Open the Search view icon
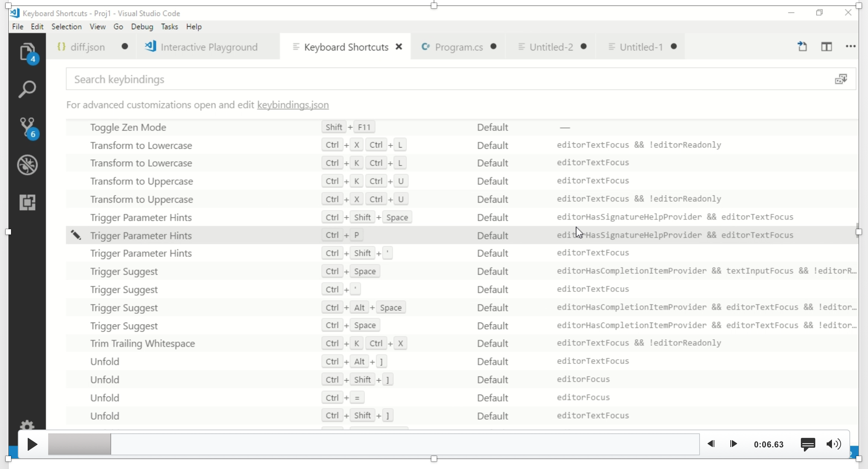The image size is (868, 469). coord(28,88)
